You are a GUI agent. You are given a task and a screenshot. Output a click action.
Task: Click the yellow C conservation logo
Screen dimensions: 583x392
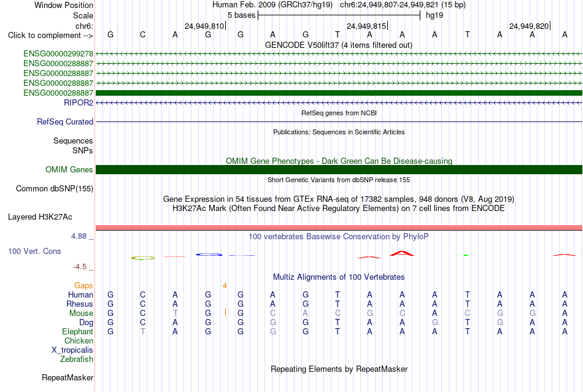[x=143, y=258]
